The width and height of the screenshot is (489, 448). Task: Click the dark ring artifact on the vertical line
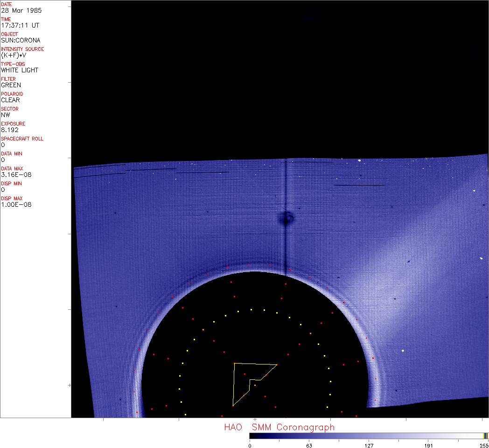pos(286,217)
